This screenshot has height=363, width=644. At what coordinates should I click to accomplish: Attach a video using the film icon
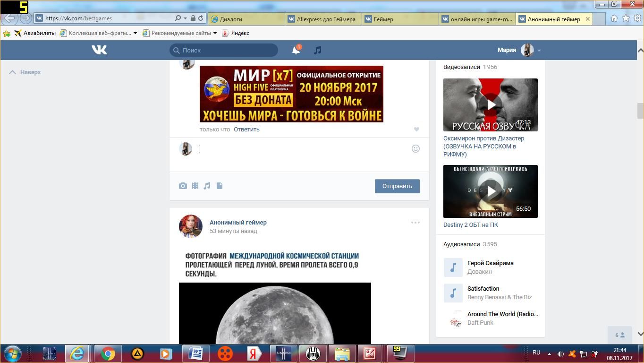(x=195, y=186)
